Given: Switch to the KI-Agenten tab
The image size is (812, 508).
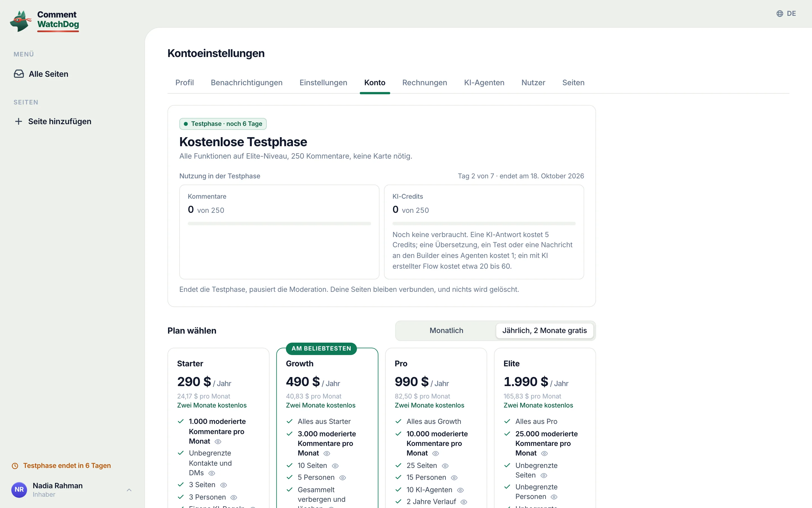Looking at the screenshot, I should 484,83.
